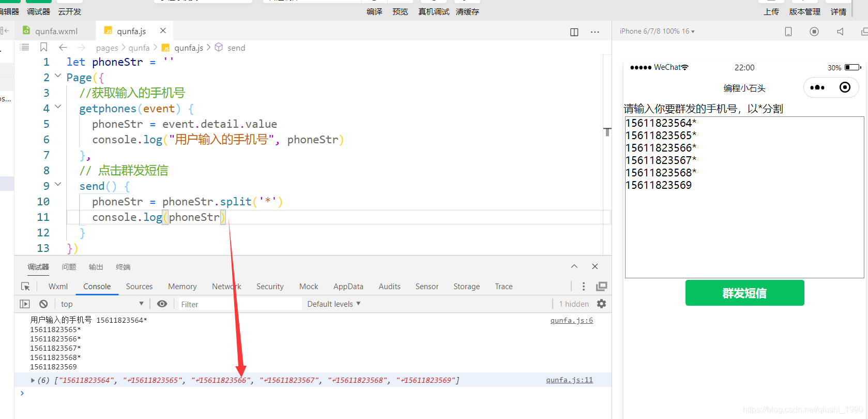The width and height of the screenshot is (868, 419).
Task: Open the Memory DevTools tab
Action: tap(182, 286)
